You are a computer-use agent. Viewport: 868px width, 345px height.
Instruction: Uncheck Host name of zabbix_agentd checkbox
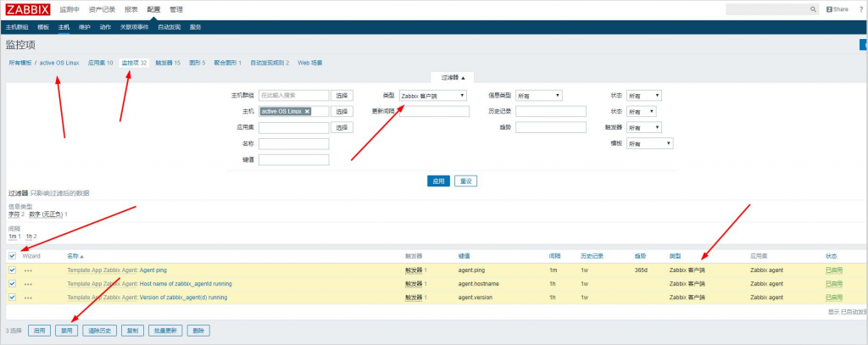pos(12,283)
